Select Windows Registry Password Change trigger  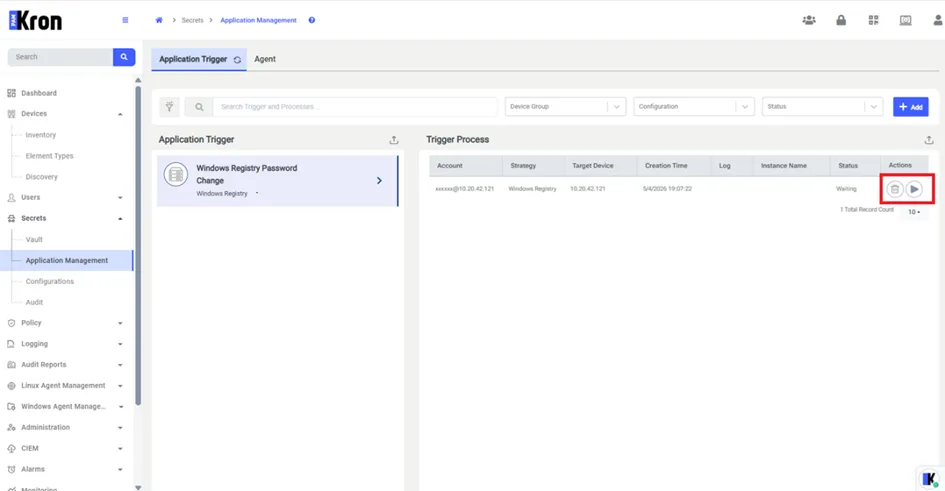277,181
